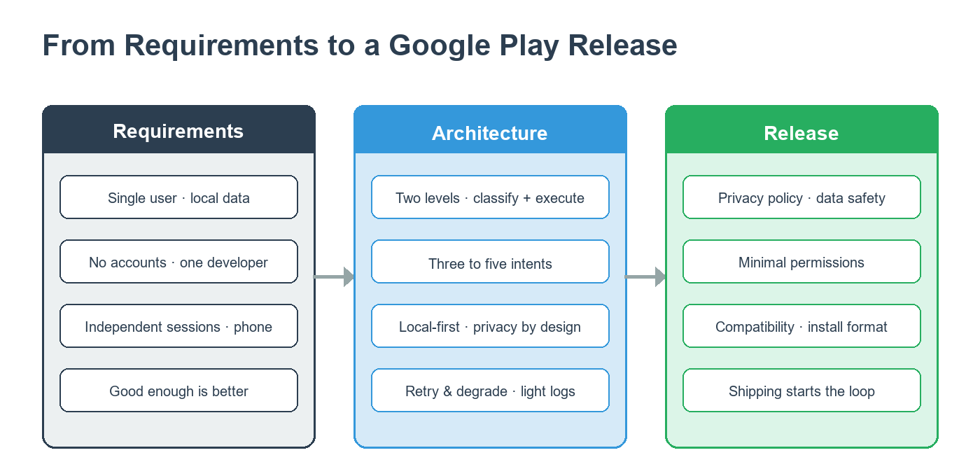Select the Architecture column header
Image resolution: width=980 pixels, height=476 pixels.
point(490,130)
